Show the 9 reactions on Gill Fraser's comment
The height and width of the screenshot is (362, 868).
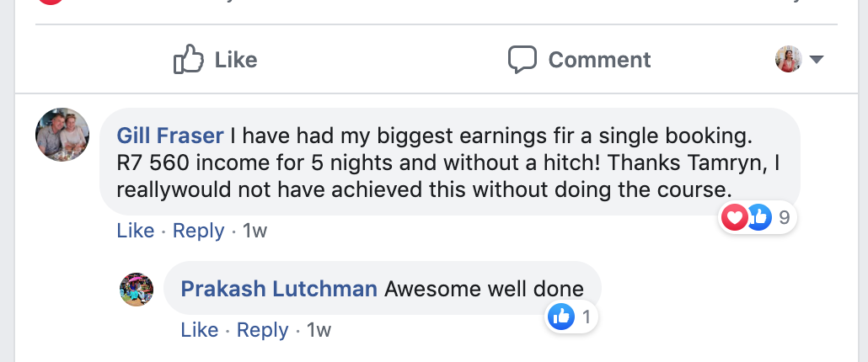(x=784, y=218)
